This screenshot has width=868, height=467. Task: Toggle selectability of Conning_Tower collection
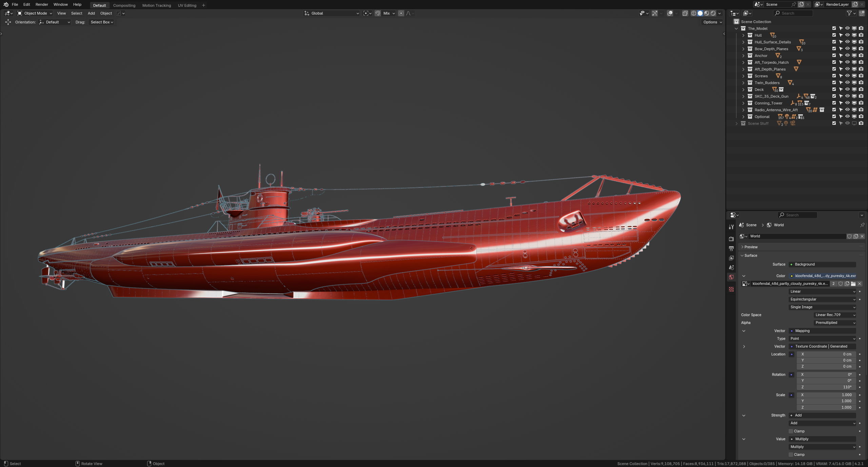coord(841,103)
